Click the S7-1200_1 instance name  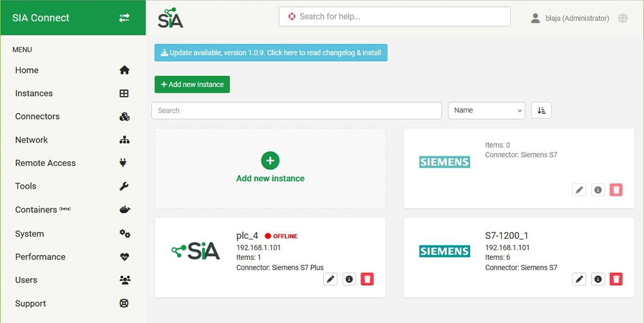[506, 235]
